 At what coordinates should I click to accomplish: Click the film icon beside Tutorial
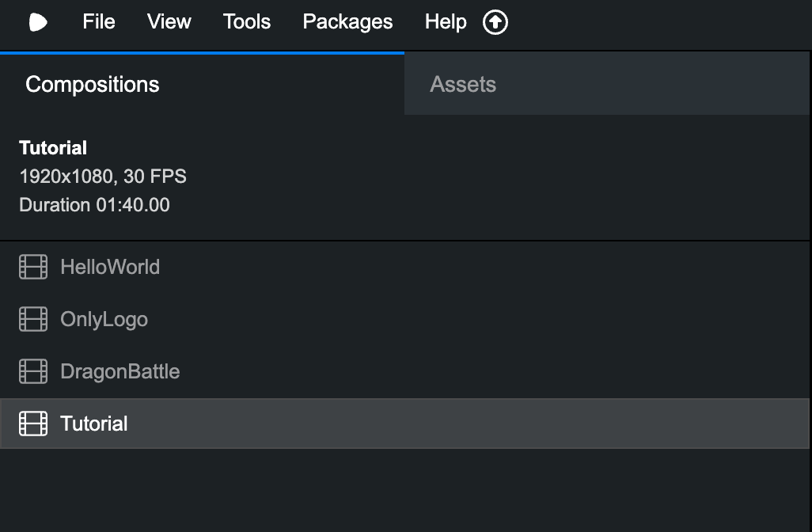click(x=33, y=424)
